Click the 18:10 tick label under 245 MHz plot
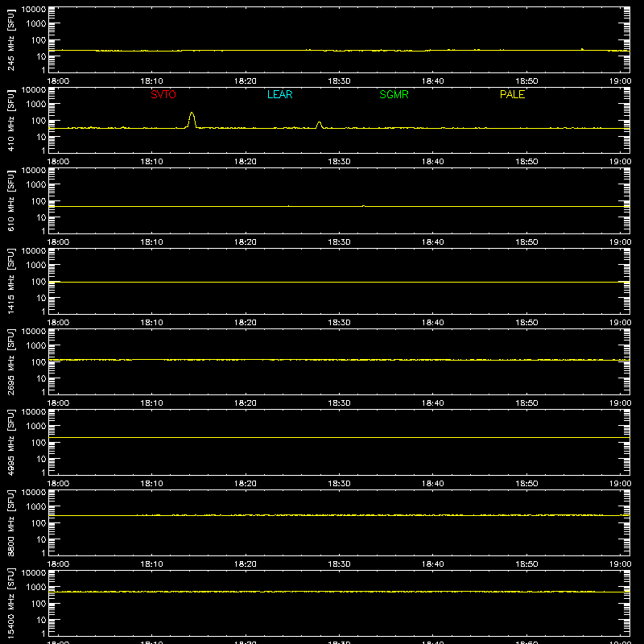This screenshot has height=644, width=644. [x=151, y=81]
